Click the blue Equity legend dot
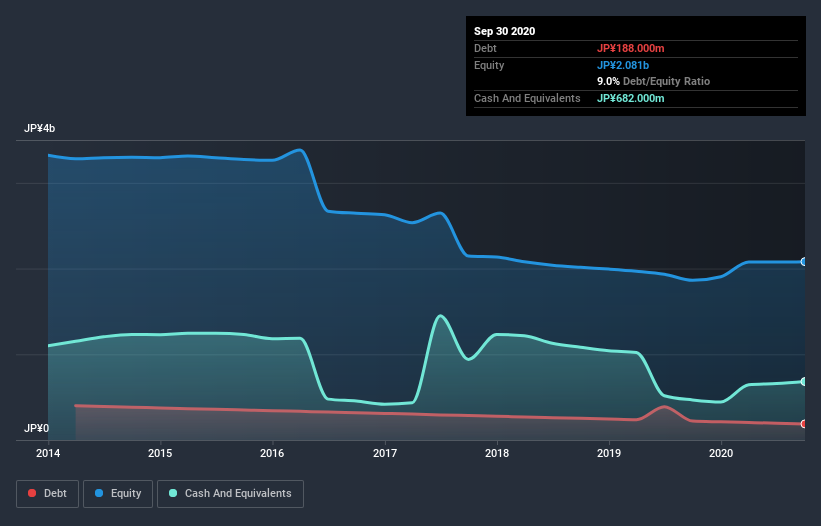The height and width of the screenshot is (526, 821). [99, 493]
